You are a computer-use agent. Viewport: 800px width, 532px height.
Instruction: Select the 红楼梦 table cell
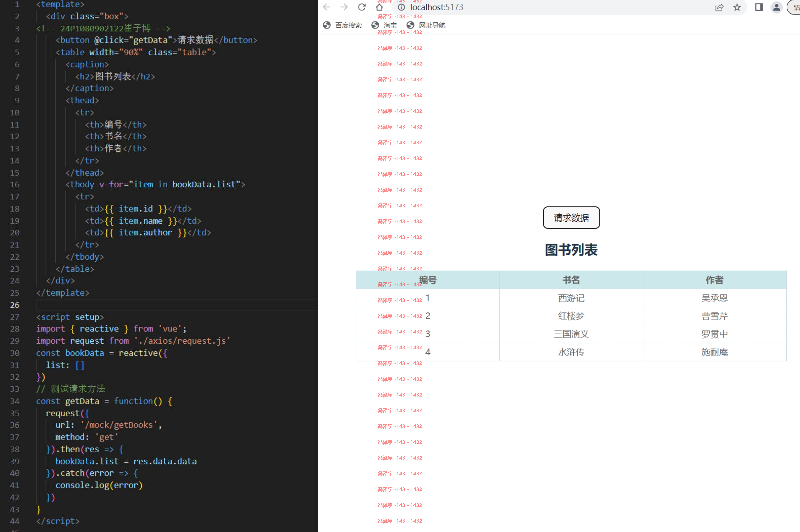(x=571, y=316)
